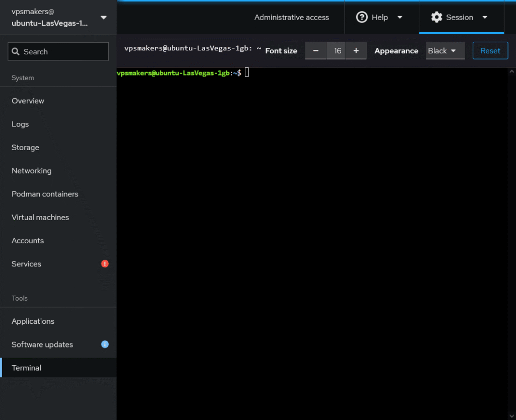The image size is (516, 420).
Task: Select Terminal in the sidebar
Action: coord(58,368)
